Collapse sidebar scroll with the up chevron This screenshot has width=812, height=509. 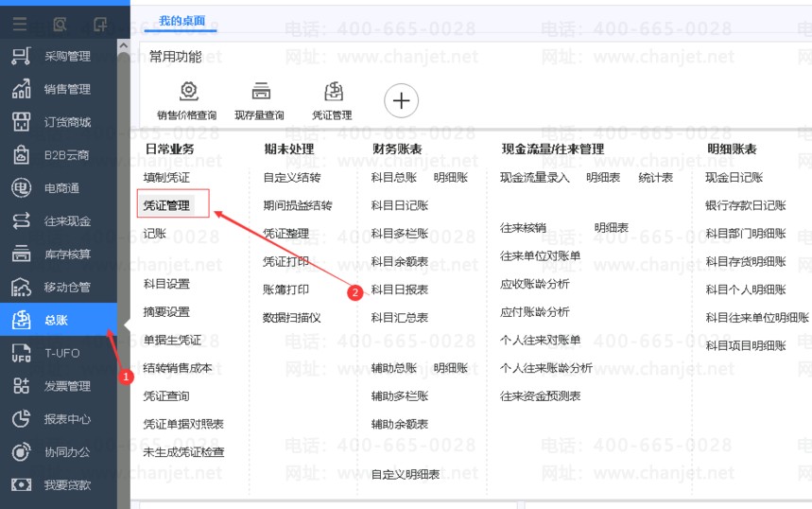(x=123, y=46)
